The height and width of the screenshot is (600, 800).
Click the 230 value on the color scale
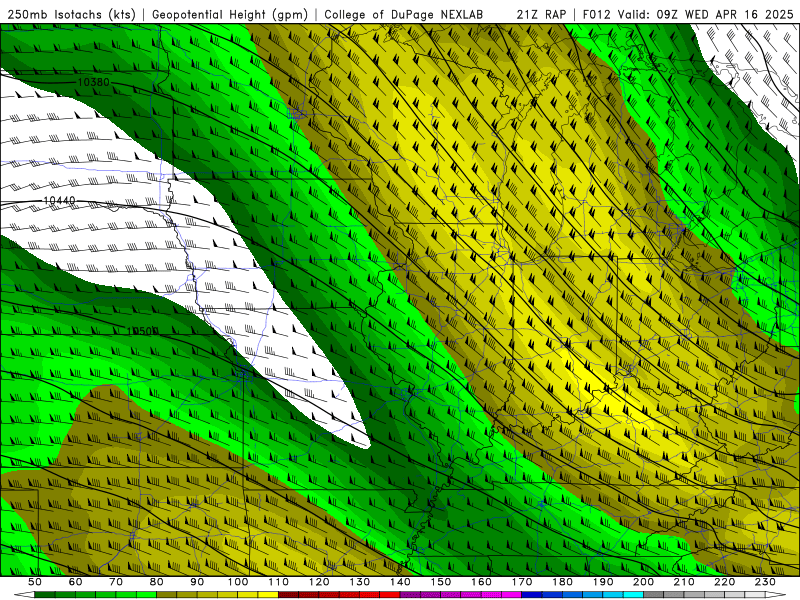766,582
